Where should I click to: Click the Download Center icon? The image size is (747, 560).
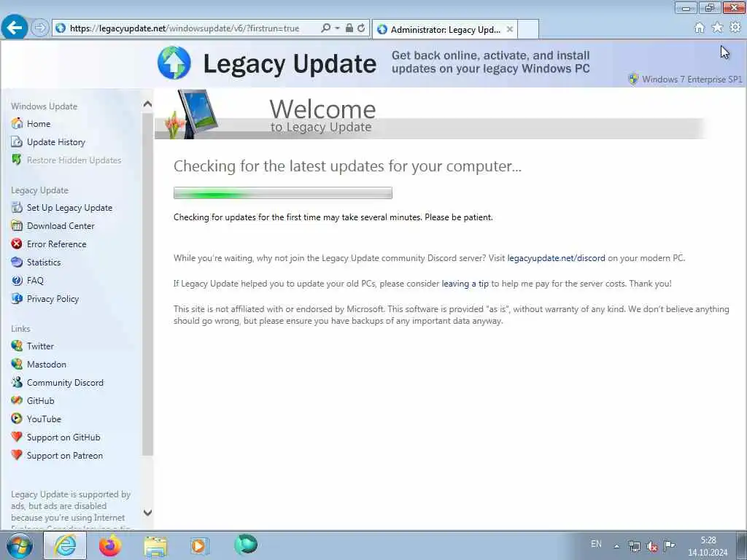(x=17, y=226)
